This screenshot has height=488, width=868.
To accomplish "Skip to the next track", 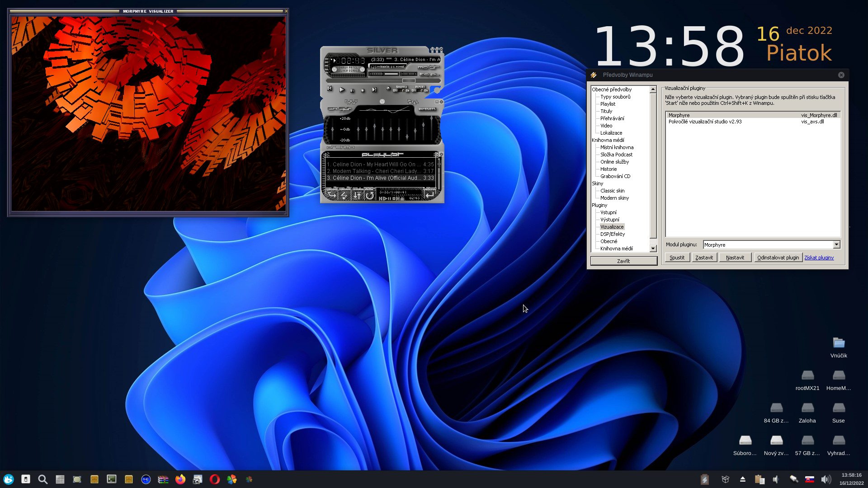I will (x=374, y=89).
